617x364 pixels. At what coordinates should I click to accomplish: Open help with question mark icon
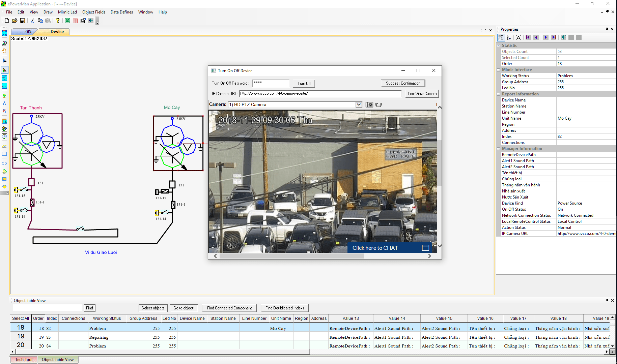tap(58, 21)
